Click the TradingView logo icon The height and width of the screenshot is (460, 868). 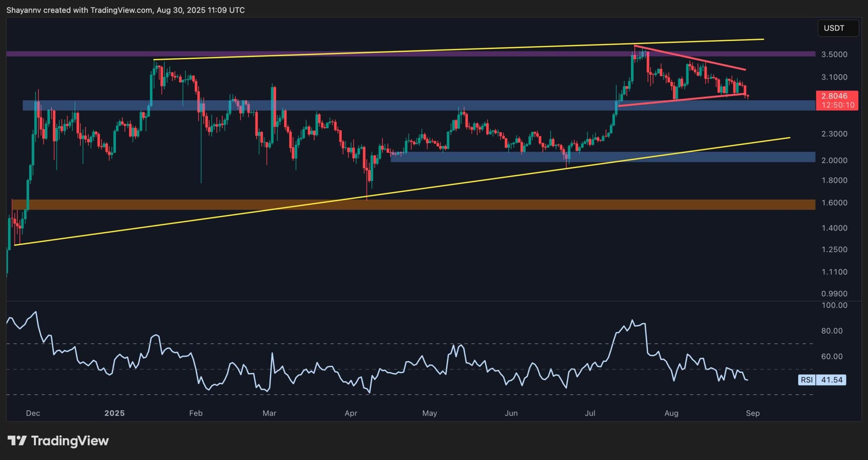[17, 441]
